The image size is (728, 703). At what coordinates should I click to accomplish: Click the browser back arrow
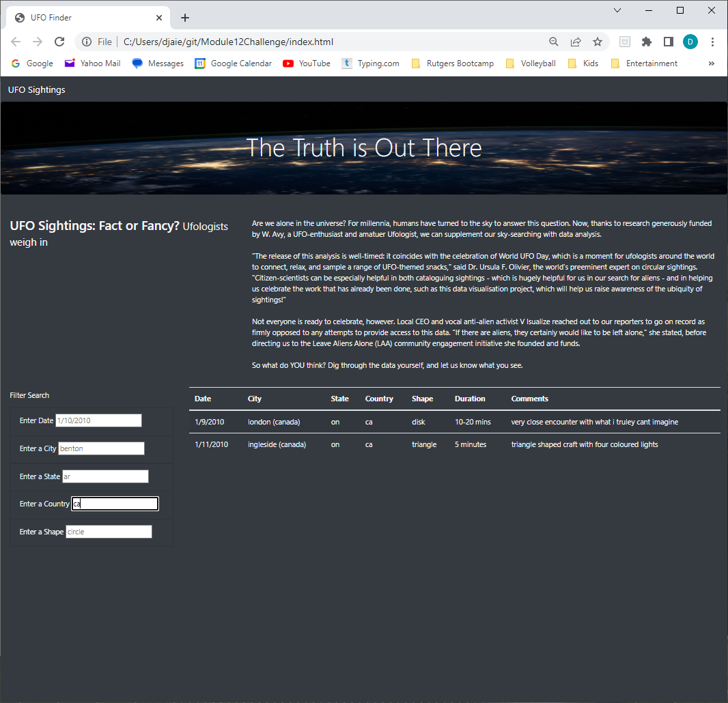tap(16, 42)
